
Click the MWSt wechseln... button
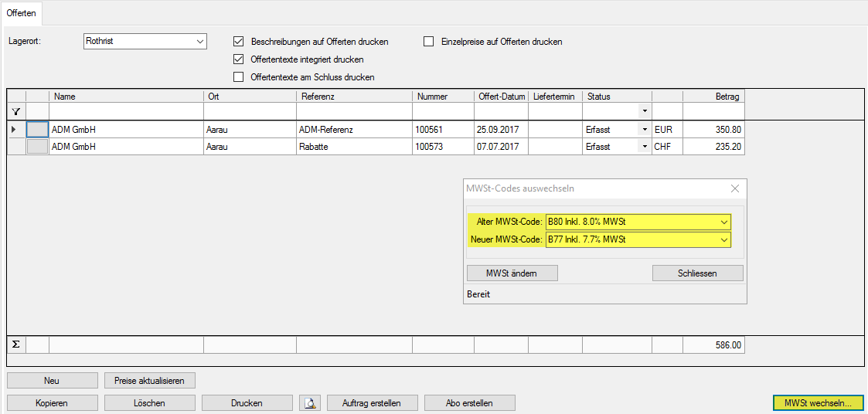coord(818,402)
